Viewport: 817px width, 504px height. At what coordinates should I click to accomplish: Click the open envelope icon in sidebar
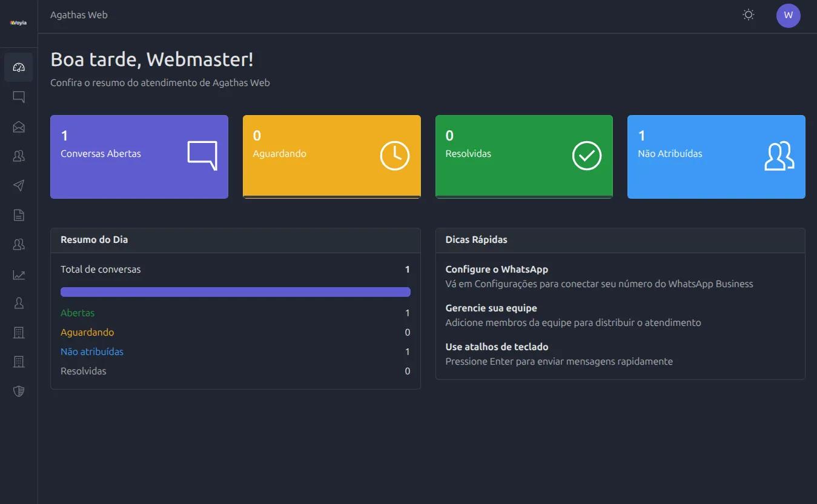click(x=19, y=127)
